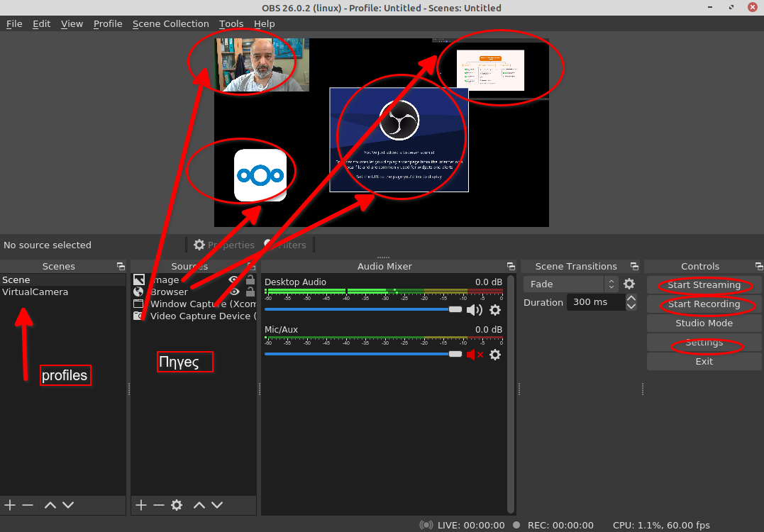Image resolution: width=764 pixels, height=532 pixels.
Task: Select the window capture in preview
Action: (491, 70)
